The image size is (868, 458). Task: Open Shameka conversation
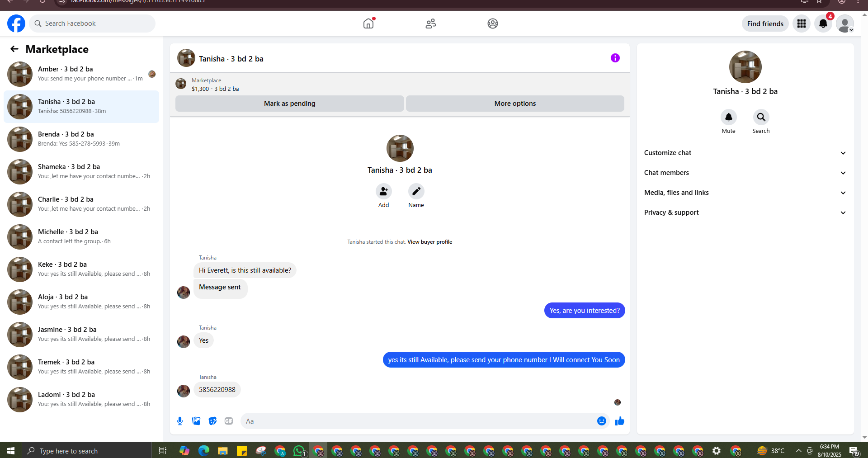pyautogui.click(x=81, y=172)
